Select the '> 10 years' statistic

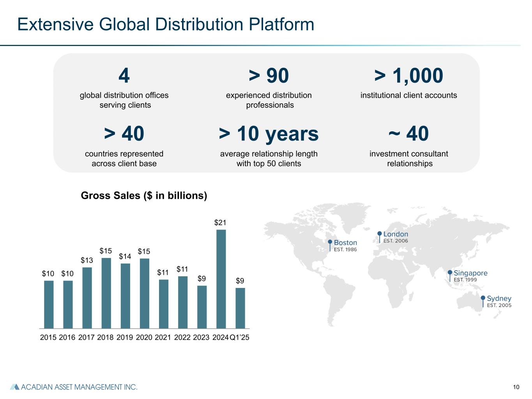269,134
